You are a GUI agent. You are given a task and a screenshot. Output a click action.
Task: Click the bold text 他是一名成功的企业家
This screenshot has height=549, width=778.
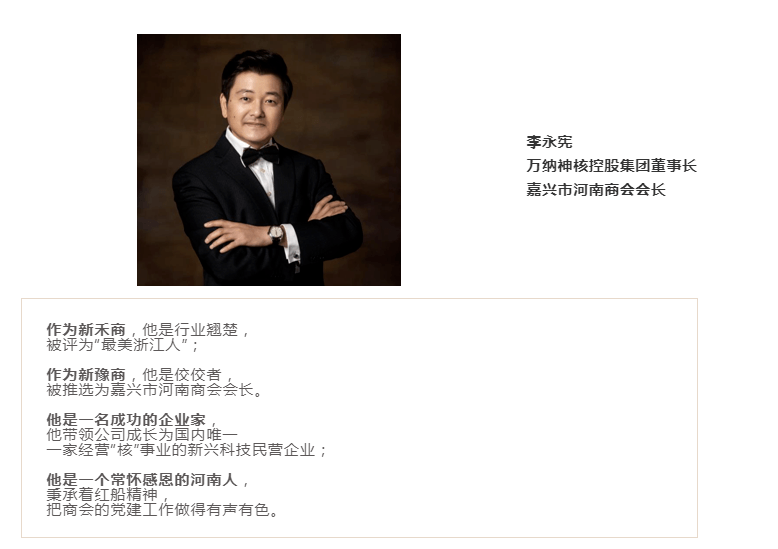coord(126,420)
